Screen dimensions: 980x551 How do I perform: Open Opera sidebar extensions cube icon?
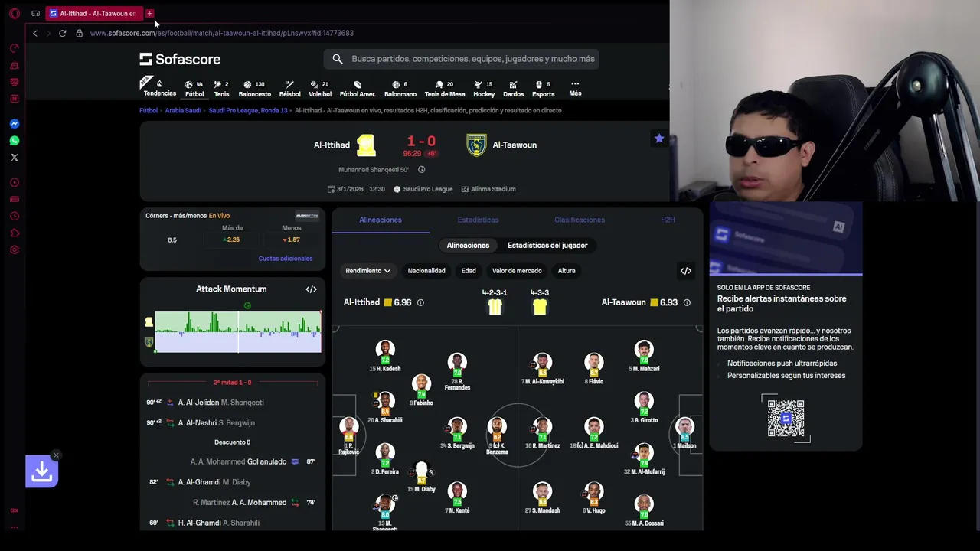[14, 233]
